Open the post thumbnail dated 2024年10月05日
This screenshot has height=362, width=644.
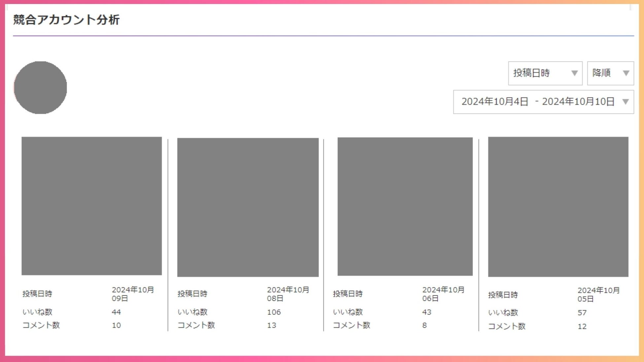click(558, 207)
